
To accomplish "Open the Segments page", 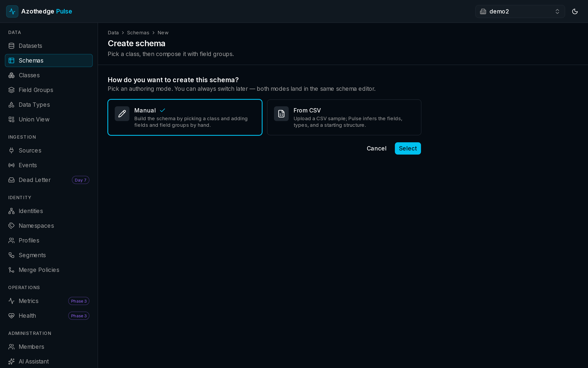I will coord(49,255).
